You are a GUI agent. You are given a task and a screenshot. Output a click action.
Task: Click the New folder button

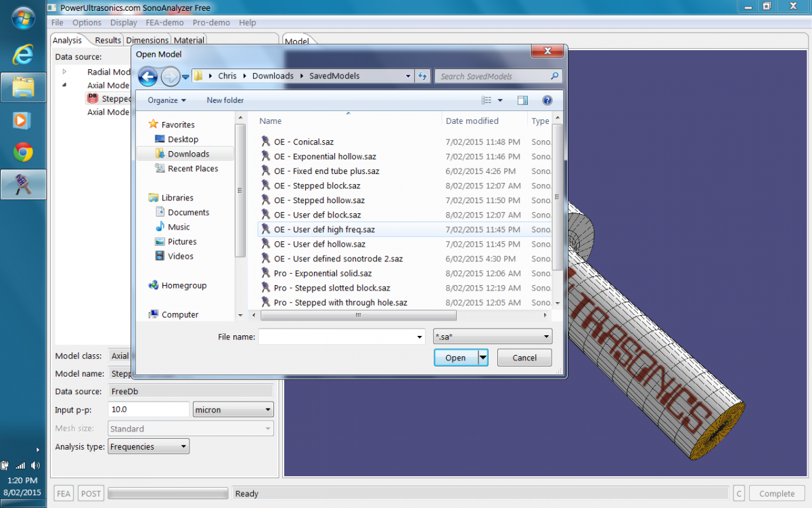click(x=225, y=100)
